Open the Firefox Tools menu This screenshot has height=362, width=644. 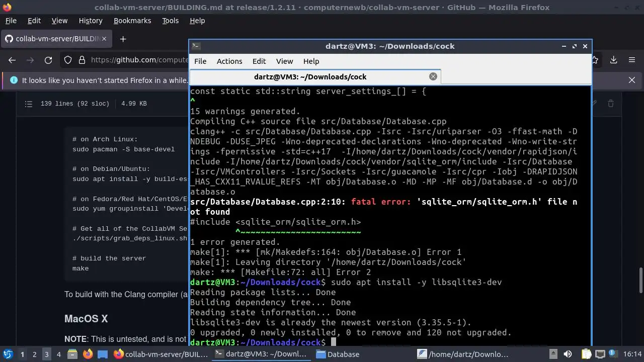[x=170, y=21]
